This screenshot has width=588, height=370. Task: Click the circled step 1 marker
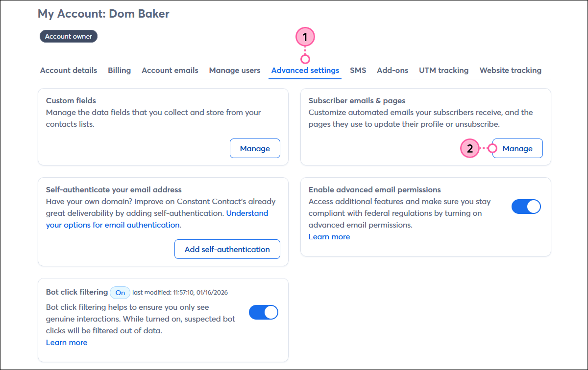point(305,36)
